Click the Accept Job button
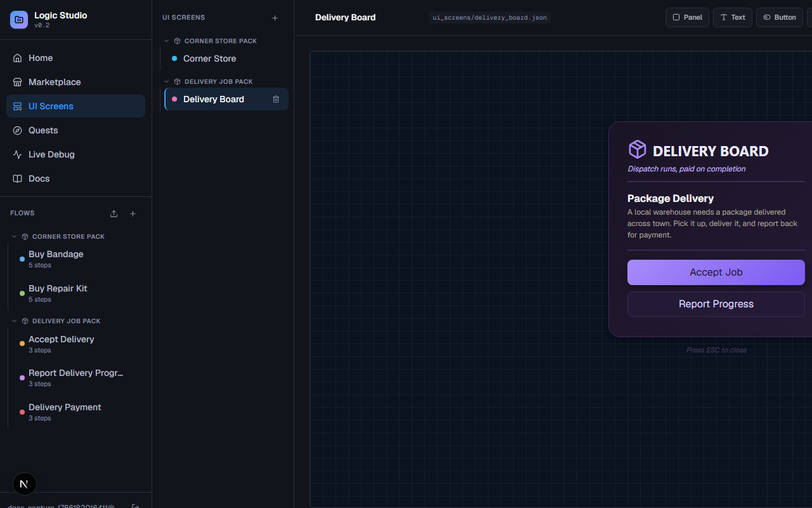Viewport: 812px width, 508px height. click(x=716, y=272)
